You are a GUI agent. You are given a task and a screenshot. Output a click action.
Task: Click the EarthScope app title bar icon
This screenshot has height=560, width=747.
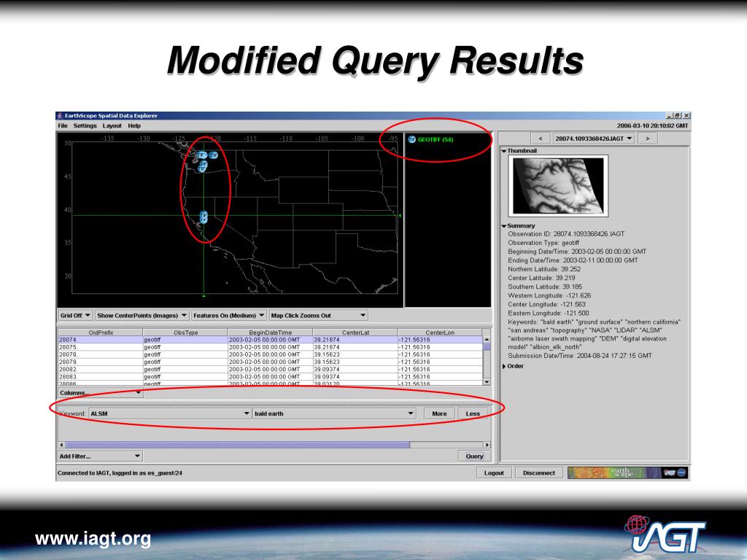[60, 116]
